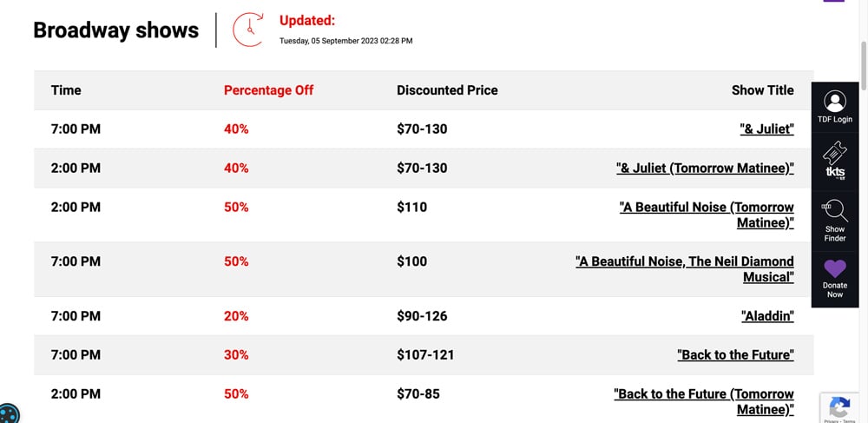
Task: Click the purple Donate Now heart
Action: (835, 268)
